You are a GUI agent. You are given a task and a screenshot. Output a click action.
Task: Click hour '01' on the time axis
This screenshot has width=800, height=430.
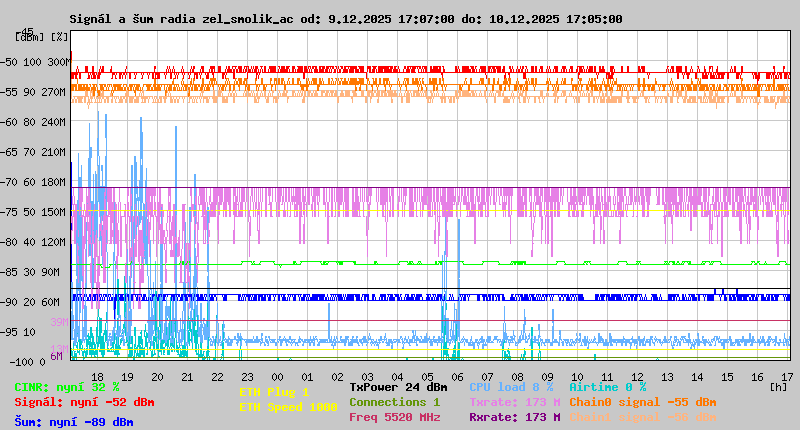307,377
